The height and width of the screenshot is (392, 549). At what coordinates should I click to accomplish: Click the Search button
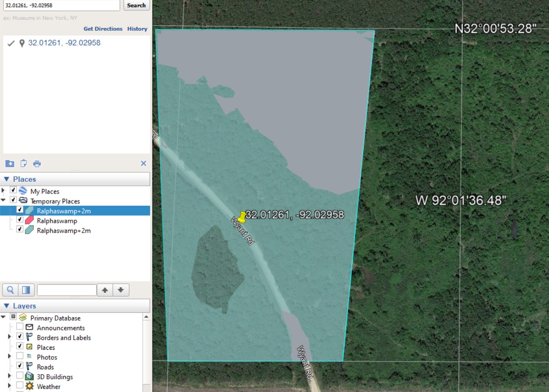coord(137,5)
